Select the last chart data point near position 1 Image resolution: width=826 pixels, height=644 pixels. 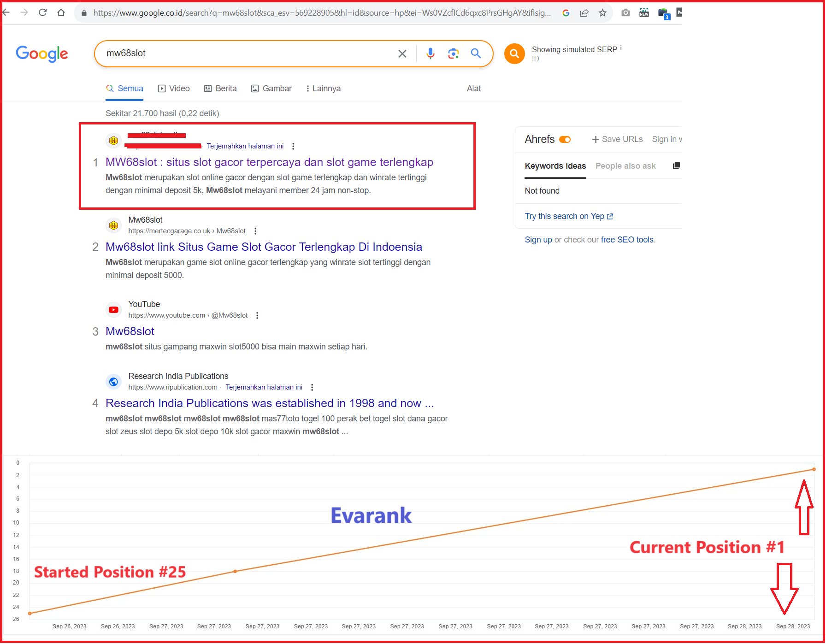coord(814,469)
